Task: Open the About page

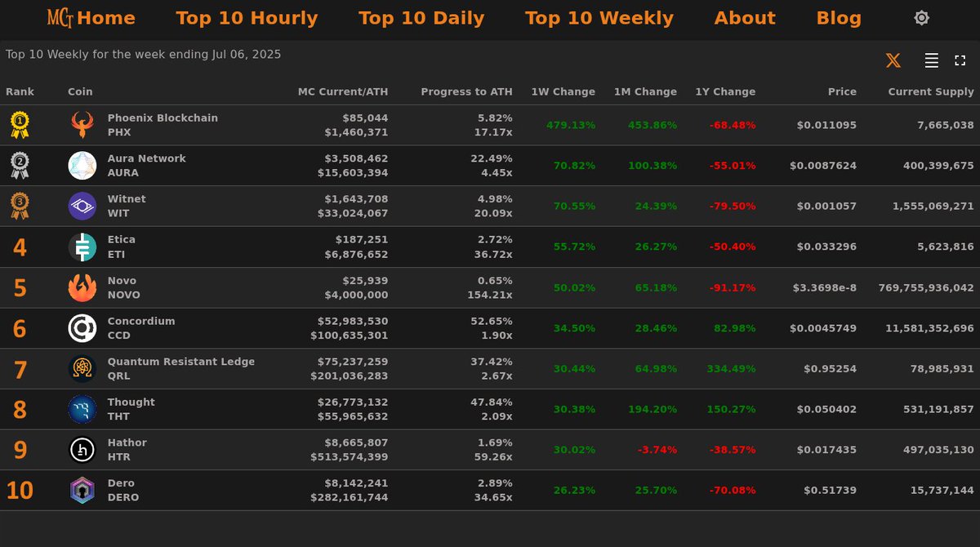Action: coord(745,18)
